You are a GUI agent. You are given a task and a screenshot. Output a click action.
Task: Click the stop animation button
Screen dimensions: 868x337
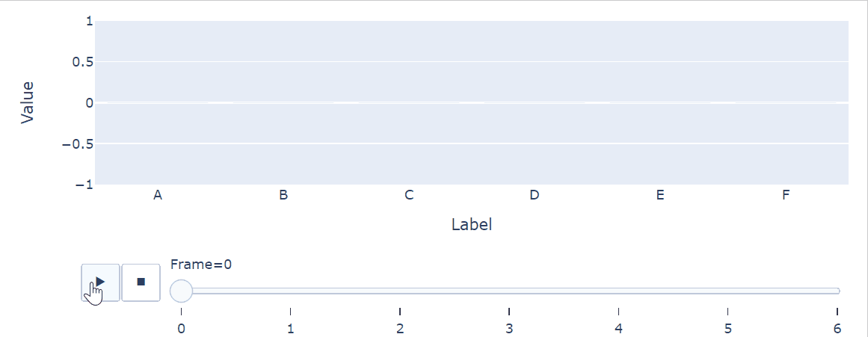coord(141,282)
